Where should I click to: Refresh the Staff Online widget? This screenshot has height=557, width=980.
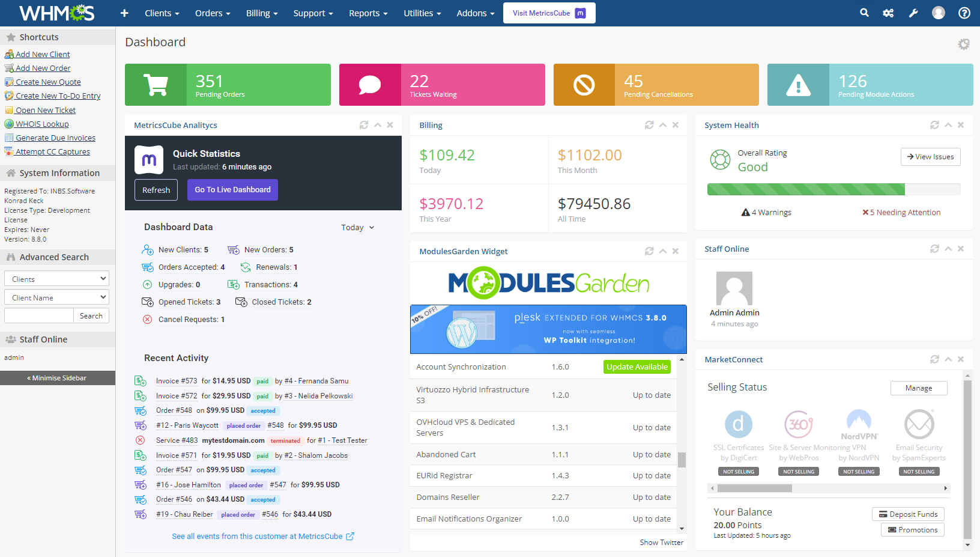934,249
